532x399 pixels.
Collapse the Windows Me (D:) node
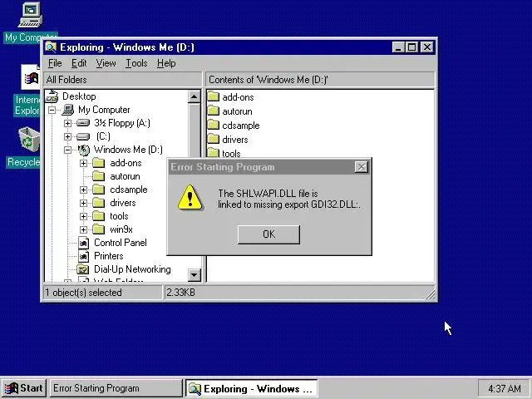point(67,150)
